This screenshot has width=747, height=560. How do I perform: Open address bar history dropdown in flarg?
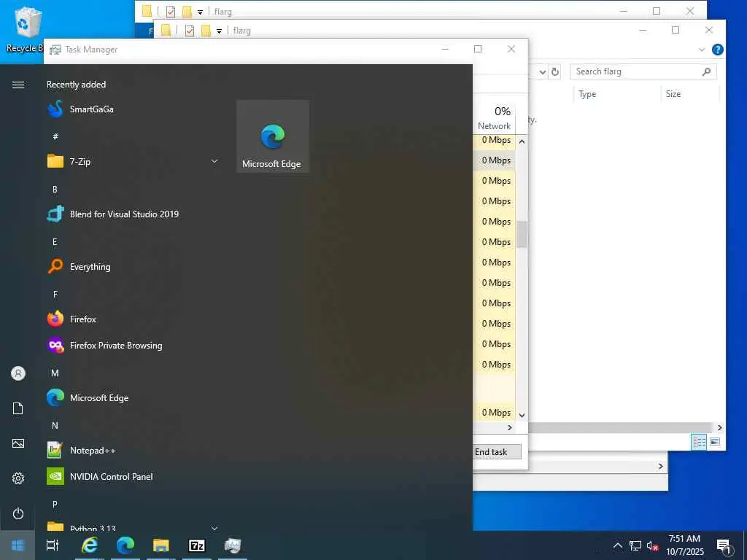[543, 72]
